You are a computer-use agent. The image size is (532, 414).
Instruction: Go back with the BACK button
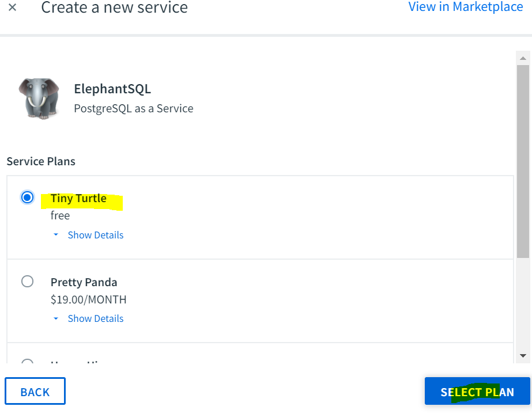pos(35,392)
